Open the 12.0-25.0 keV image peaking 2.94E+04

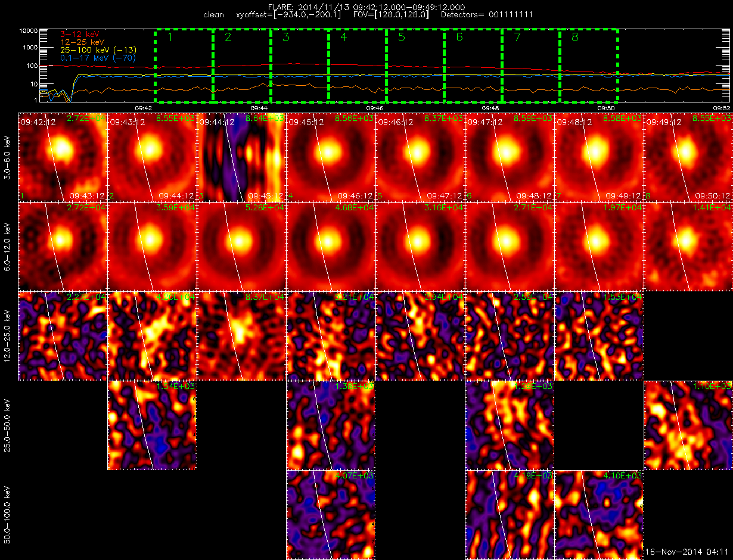point(420,335)
